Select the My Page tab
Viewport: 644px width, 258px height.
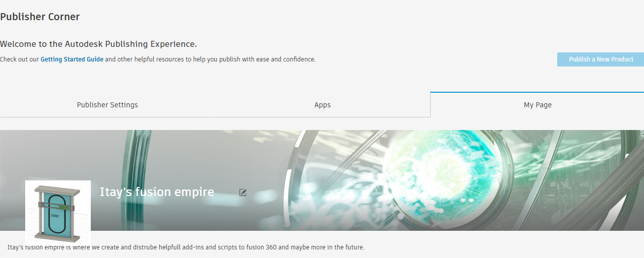pyautogui.click(x=538, y=105)
